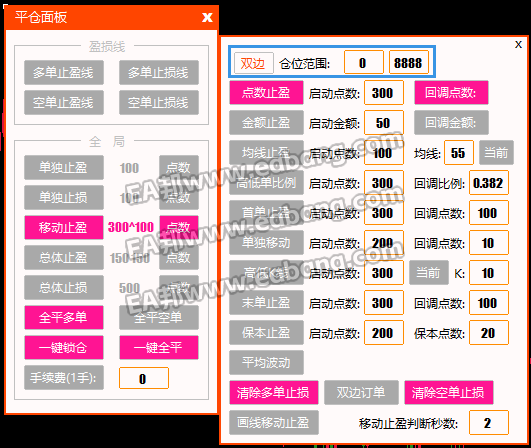Close the 平仓面板 window
This screenshot has width=531, height=448.
pos(207,17)
